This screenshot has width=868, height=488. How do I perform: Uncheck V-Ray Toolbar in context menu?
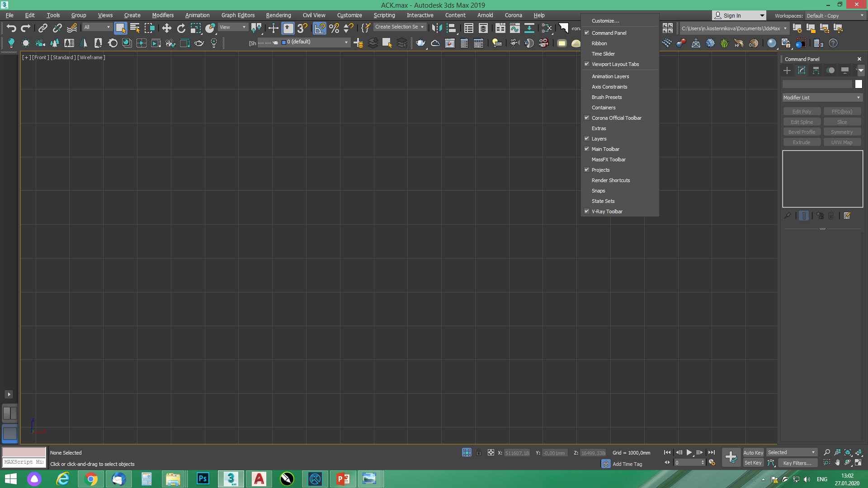pyautogui.click(x=607, y=211)
